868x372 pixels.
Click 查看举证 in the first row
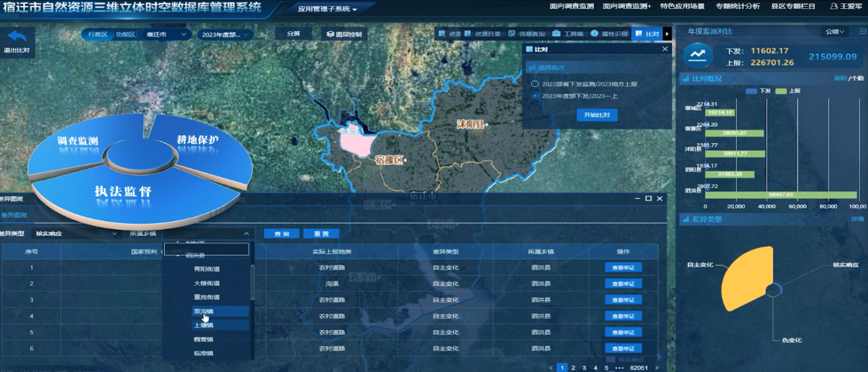[623, 268]
